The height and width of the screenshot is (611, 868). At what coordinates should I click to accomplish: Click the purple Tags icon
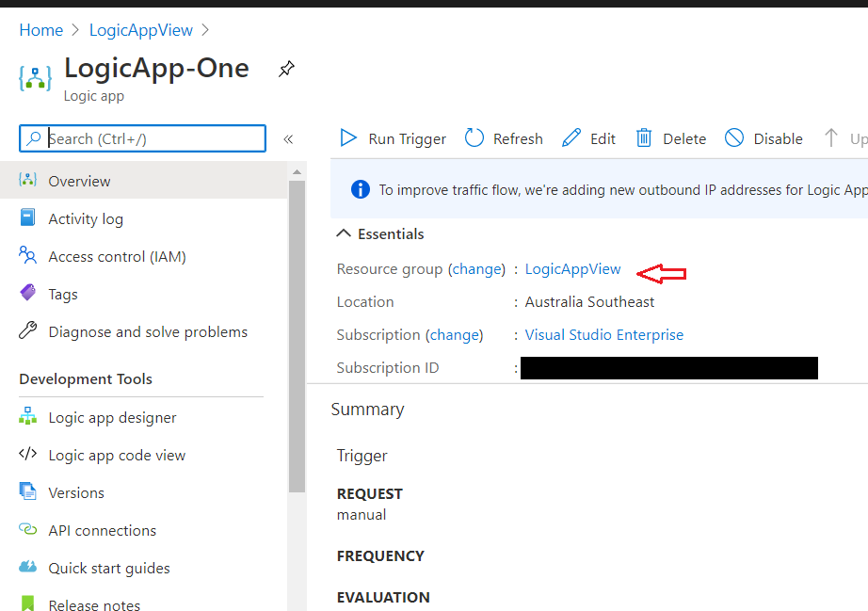(27, 292)
